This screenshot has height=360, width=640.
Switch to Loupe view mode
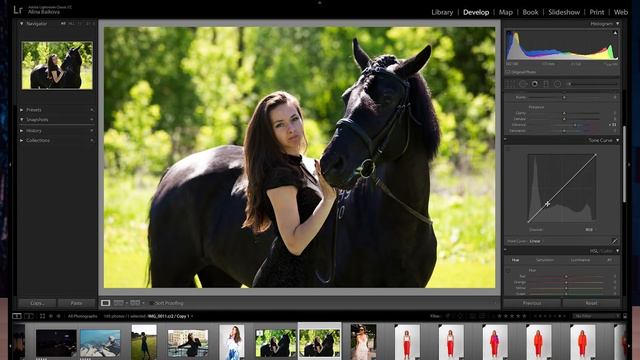click(105, 303)
